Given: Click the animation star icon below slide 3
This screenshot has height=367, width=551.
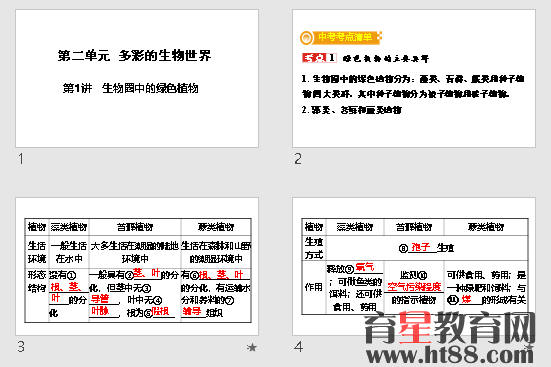Looking at the screenshot, I should (252, 347).
